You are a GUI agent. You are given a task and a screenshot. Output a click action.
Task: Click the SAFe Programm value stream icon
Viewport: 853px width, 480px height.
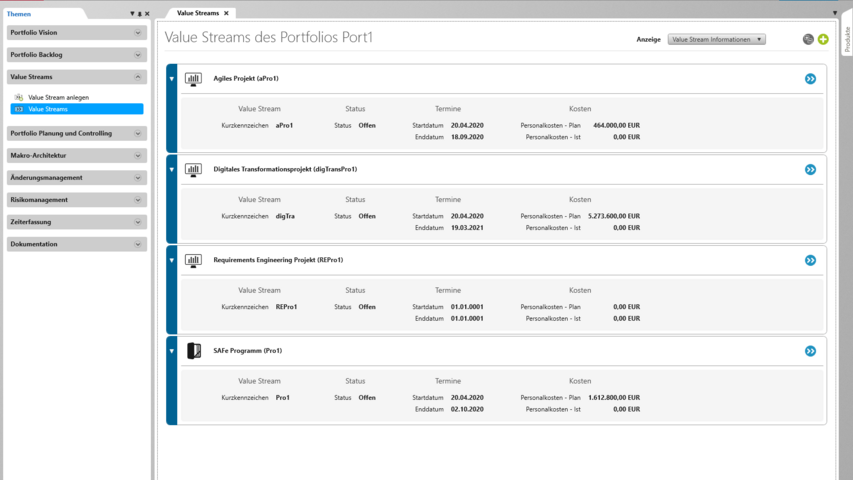coord(194,351)
